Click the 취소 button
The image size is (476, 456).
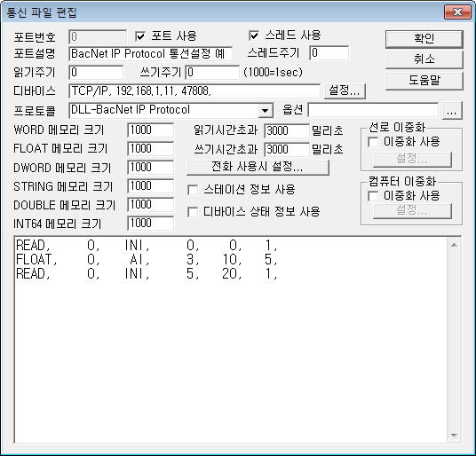pos(424,59)
